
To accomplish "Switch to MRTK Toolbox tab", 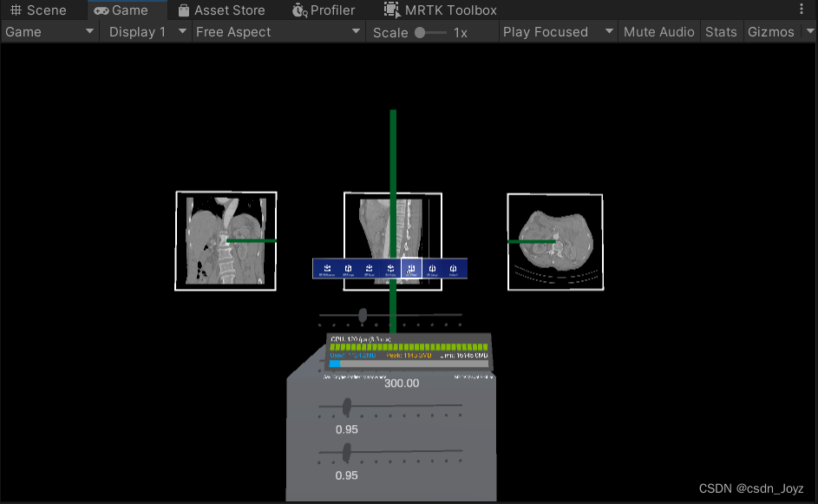I will pos(441,10).
